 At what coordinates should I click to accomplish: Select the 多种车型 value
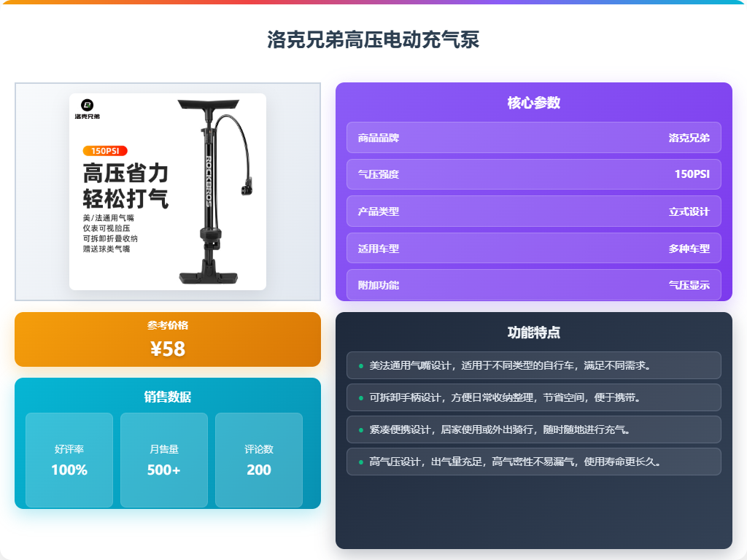tap(689, 249)
